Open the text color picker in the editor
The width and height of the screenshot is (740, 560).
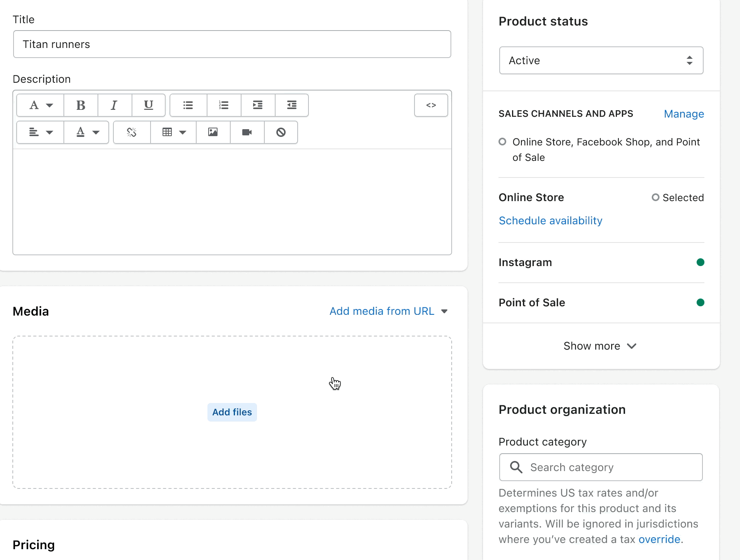tap(86, 132)
